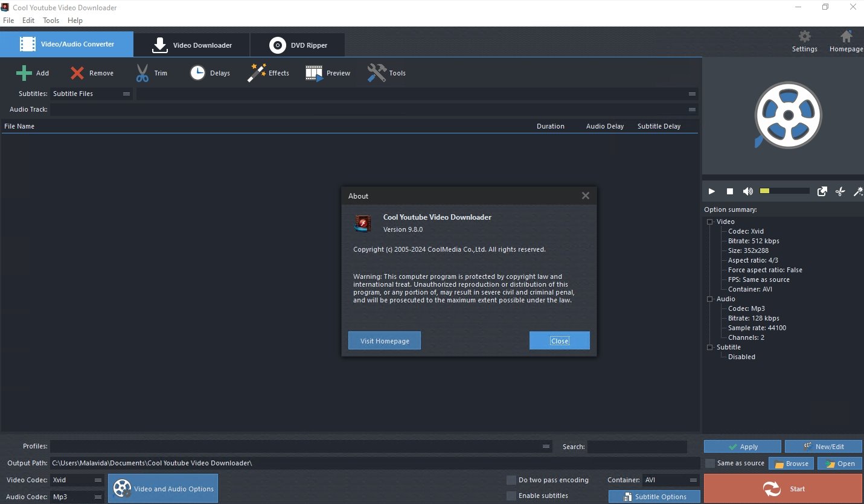Click the Browse output folder button
Image resolution: width=864 pixels, height=504 pixels.
click(791, 464)
